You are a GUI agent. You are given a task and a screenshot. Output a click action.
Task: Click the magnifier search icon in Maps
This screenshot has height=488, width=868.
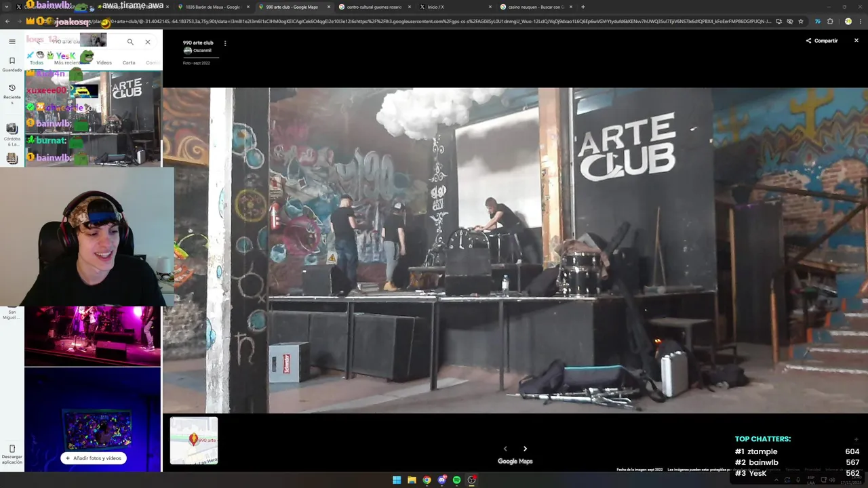point(130,42)
